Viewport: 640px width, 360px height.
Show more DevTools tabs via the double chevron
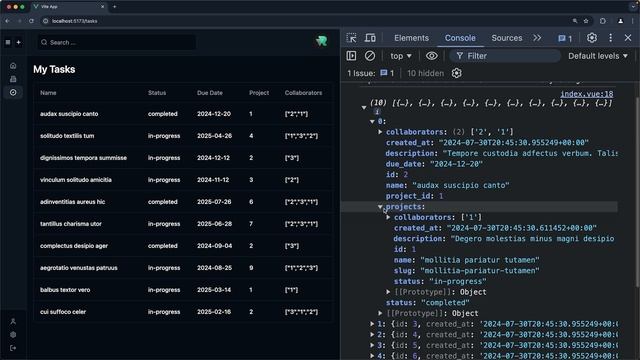[x=537, y=38]
